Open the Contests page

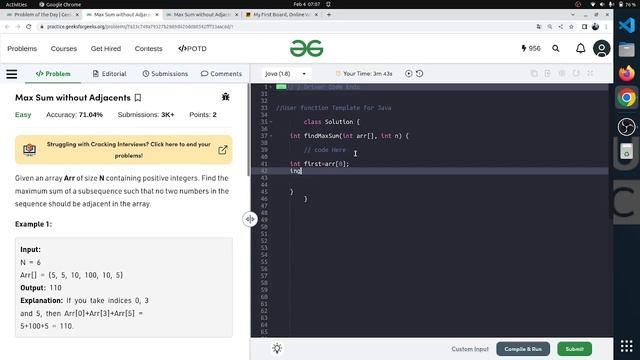[148, 49]
